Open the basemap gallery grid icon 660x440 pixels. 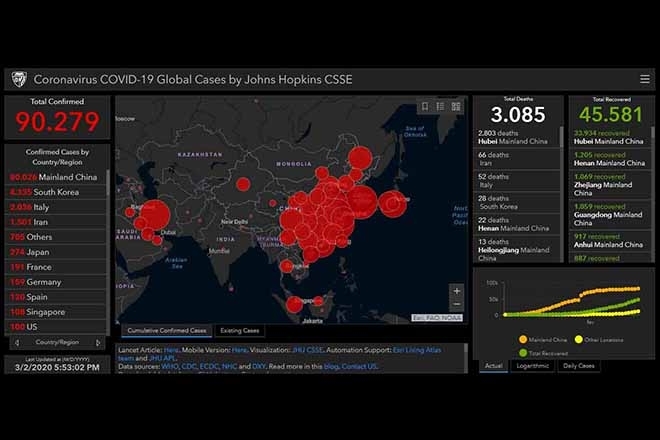coord(456,106)
